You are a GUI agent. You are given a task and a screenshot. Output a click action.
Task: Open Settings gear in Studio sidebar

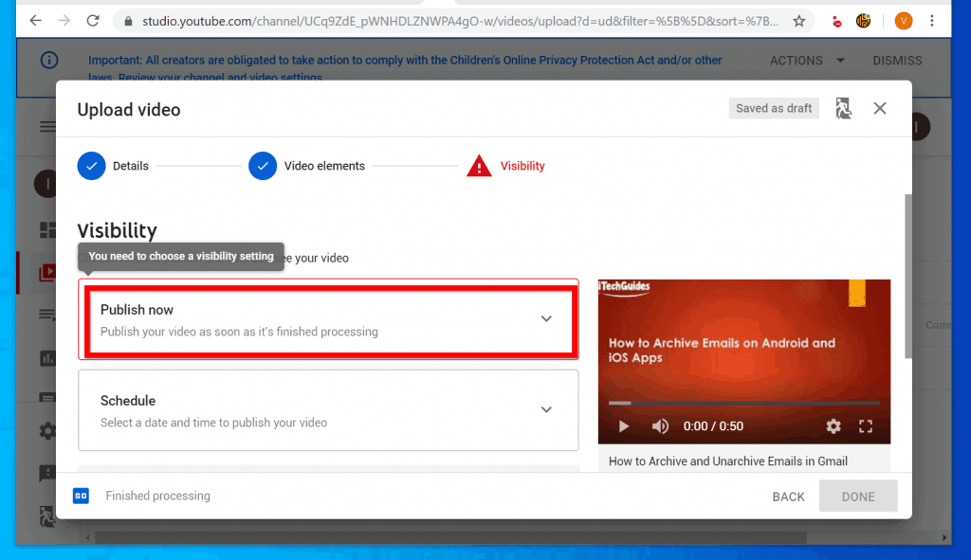[47, 431]
